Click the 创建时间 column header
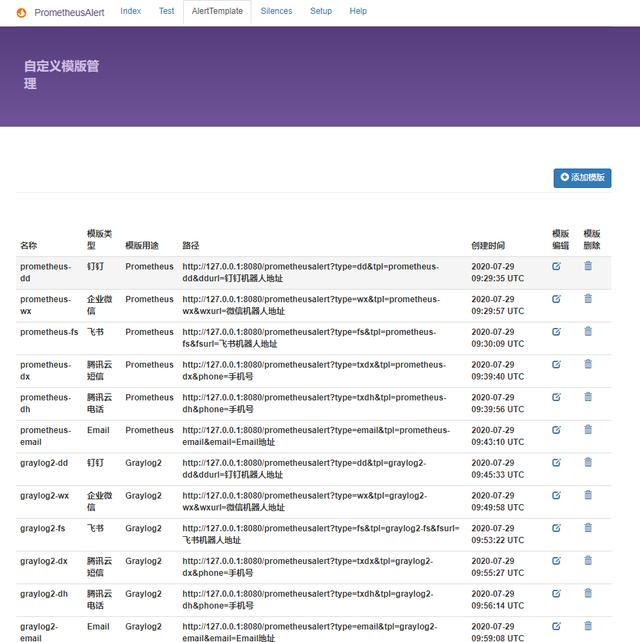640x642 pixels. click(x=488, y=246)
